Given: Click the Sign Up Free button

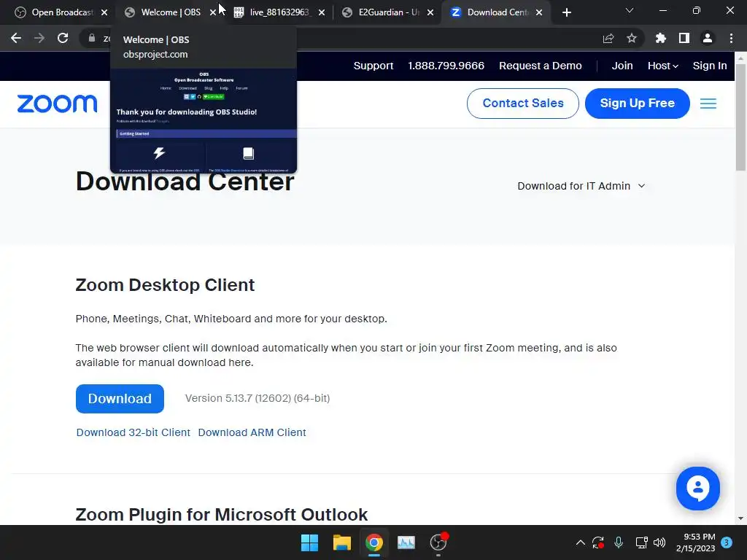Looking at the screenshot, I should click(638, 104).
